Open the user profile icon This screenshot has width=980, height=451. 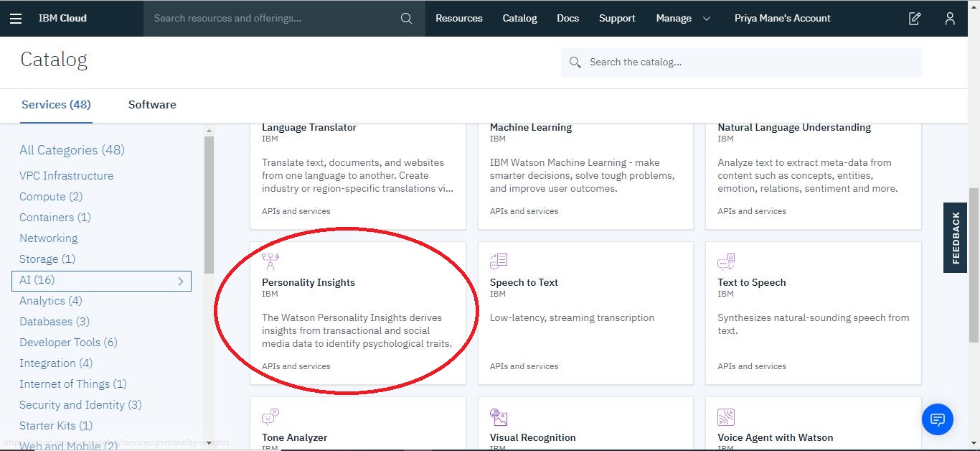949,18
